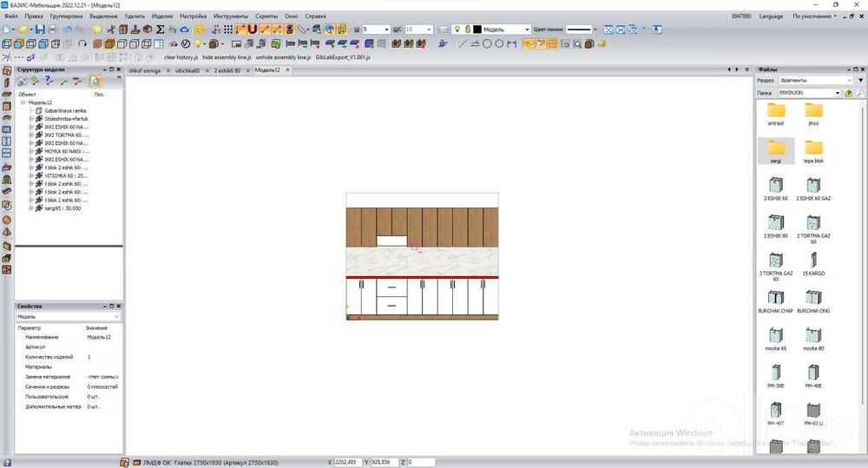Click the zoom-to-fit icon right of line color
868x468 pixels.
click(608, 30)
